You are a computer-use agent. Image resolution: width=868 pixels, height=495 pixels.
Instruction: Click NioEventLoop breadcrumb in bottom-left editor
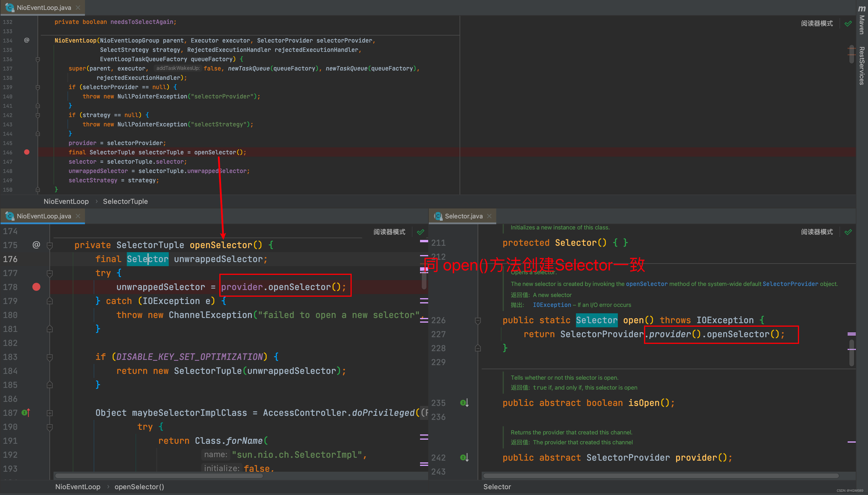[78, 487]
